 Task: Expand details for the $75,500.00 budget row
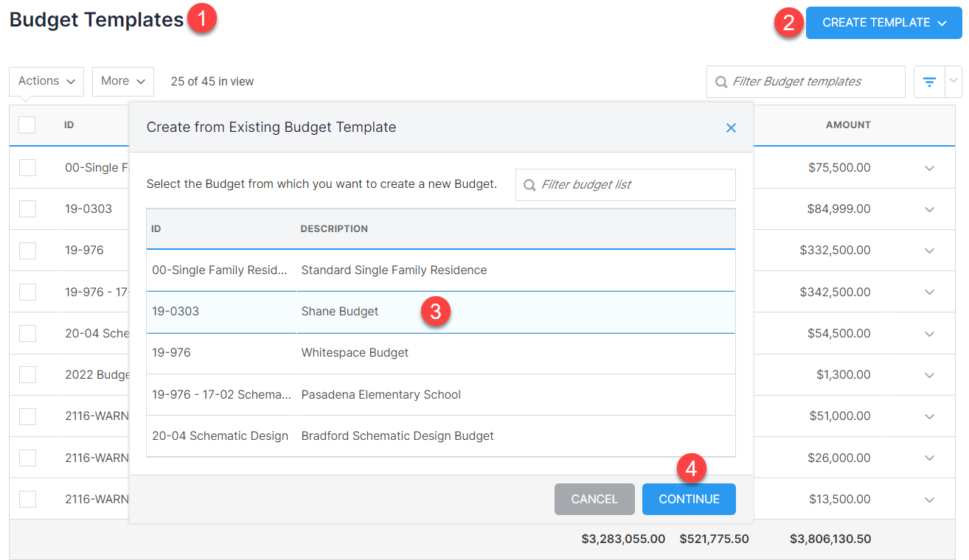[x=929, y=167]
